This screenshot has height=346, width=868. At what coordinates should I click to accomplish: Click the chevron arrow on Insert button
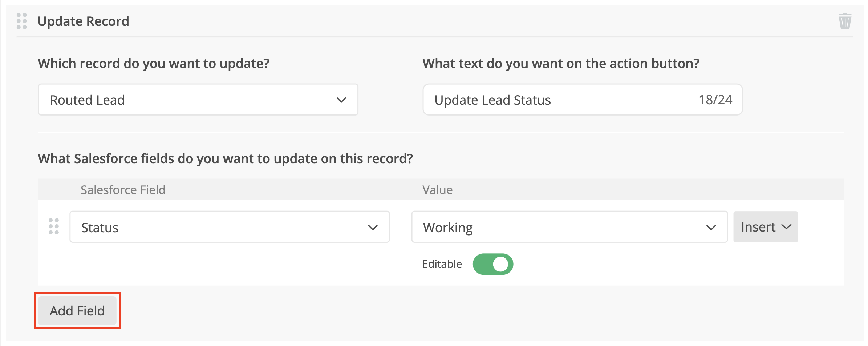787,227
